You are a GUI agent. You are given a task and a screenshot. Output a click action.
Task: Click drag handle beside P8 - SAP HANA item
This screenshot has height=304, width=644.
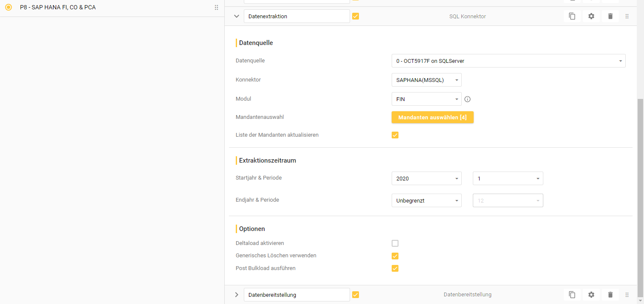[216, 8]
